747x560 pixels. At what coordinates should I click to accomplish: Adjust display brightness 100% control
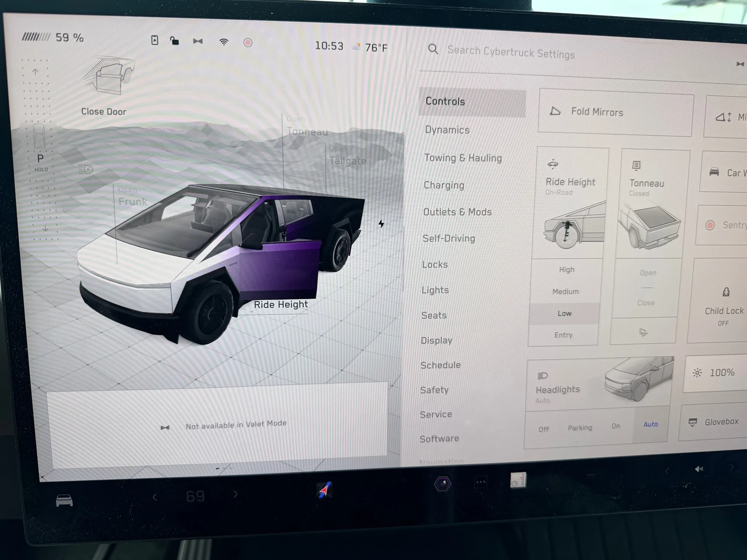716,373
